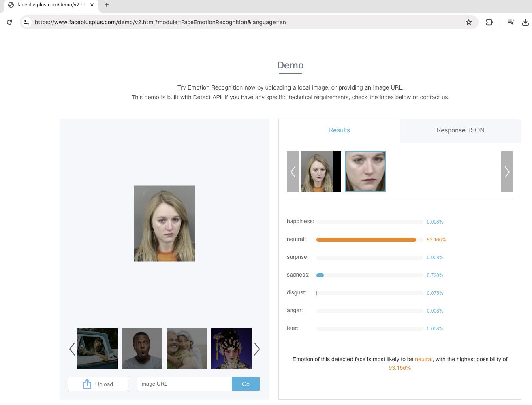
Task: Go to next sample images chevron
Action: click(x=256, y=349)
